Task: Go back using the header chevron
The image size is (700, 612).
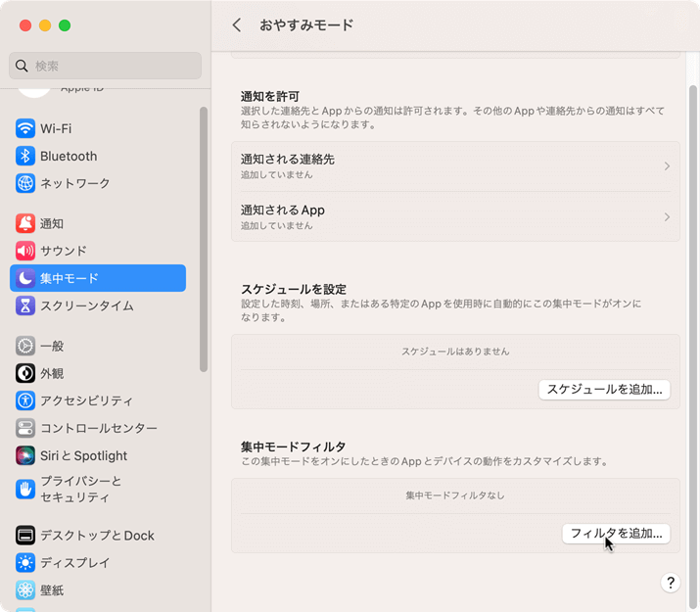Action: pyautogui.click(x=237, y=25)
